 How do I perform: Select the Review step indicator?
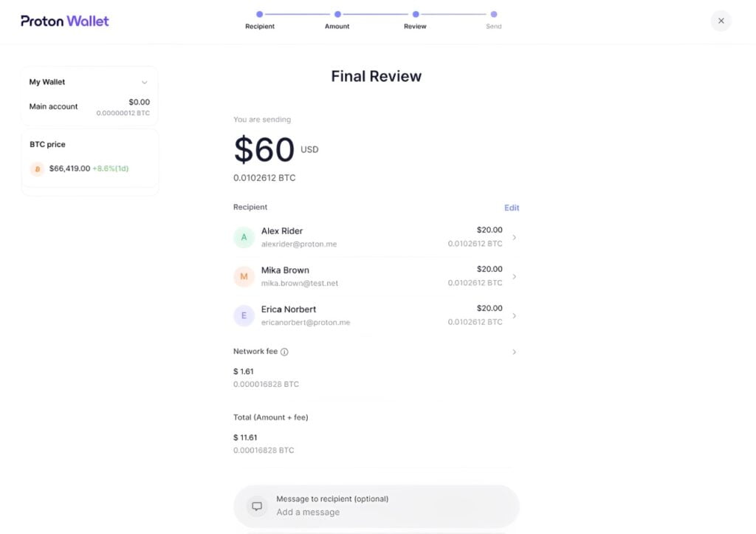[416, 14]
